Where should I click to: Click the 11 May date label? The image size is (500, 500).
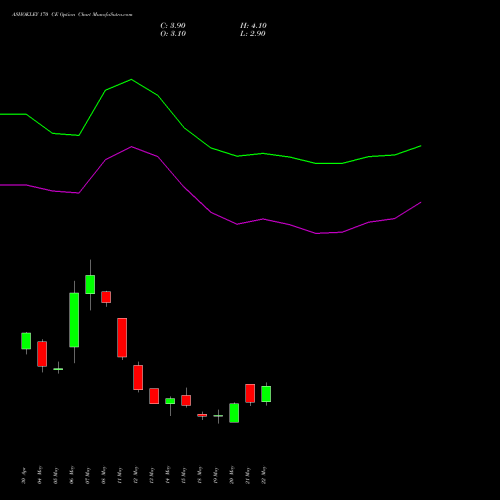pyautogui.click(x=120, y=475)
